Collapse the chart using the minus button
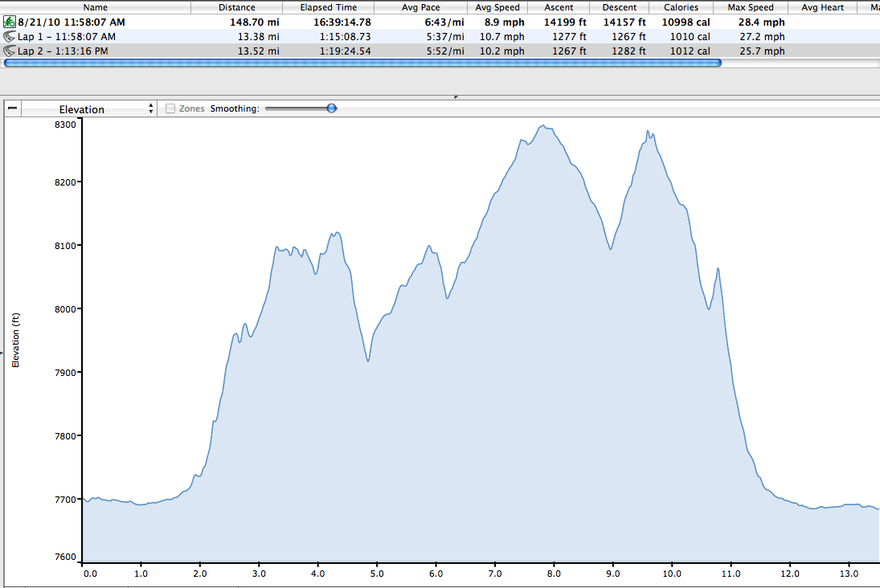The image size is (880, 588). [x=12, y=108]
